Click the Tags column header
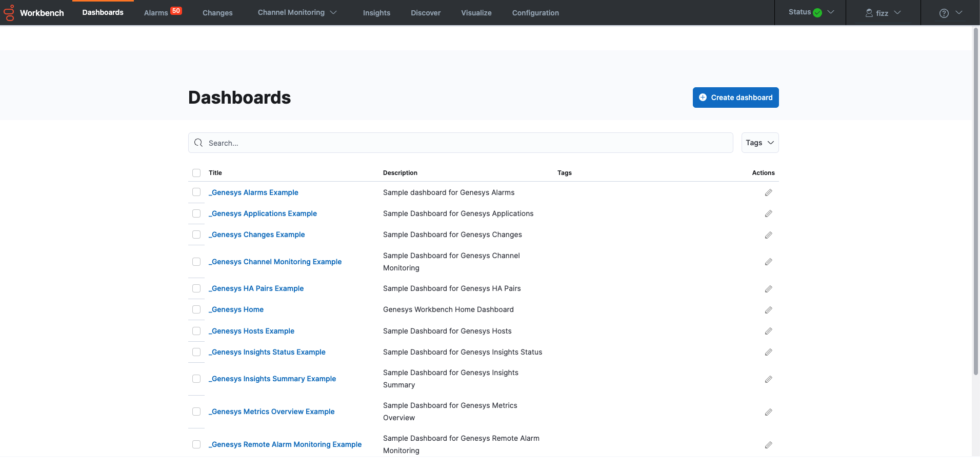980x469 pixels. pyautogui.click(x=565, y=173)
